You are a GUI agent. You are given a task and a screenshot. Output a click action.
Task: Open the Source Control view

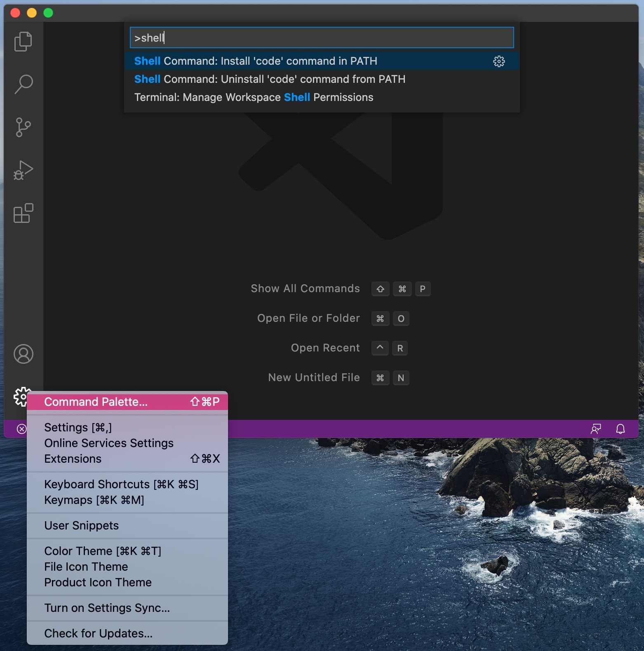pyautogui.click(x=23, y=127)
